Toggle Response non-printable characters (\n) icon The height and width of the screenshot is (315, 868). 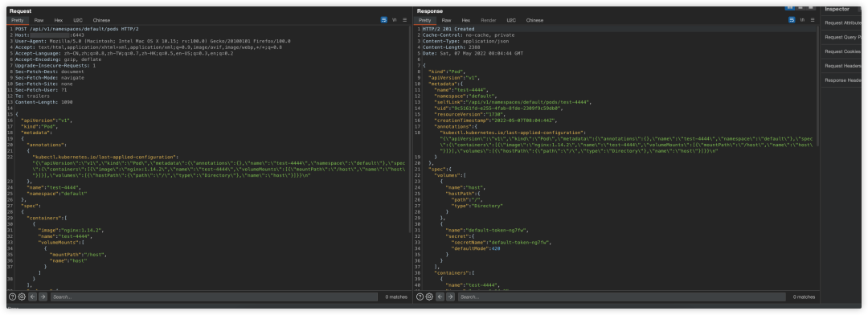pos(802,20)
